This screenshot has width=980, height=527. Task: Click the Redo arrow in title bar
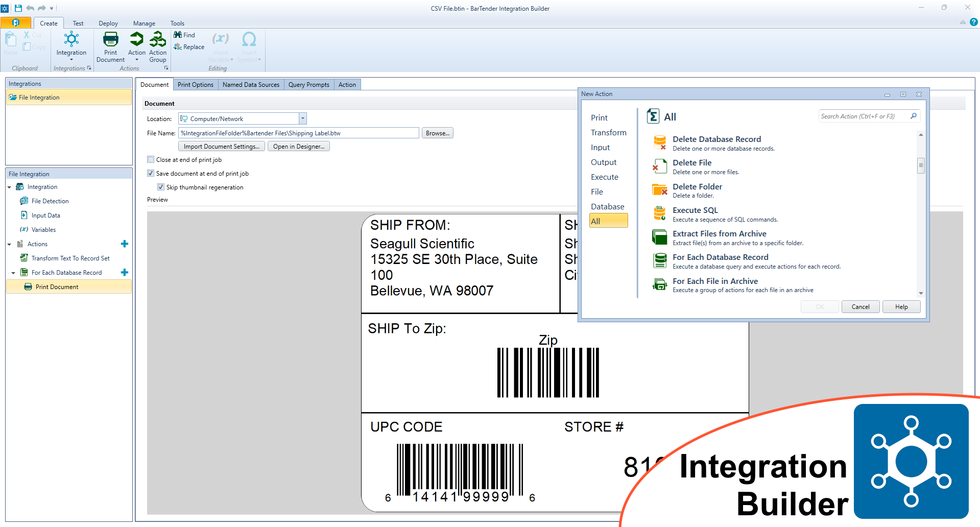(42, 8)
